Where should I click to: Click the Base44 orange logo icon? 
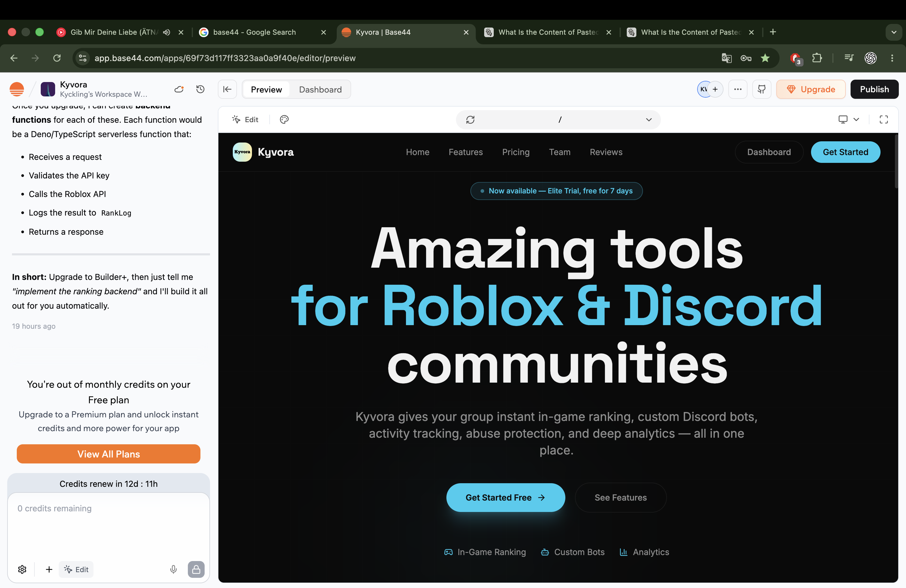(x=17, y=89)
